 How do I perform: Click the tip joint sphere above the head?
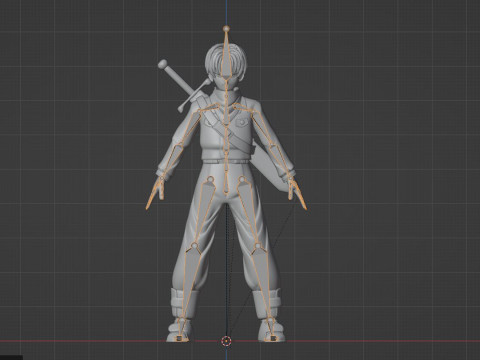(x=226, y=29)
